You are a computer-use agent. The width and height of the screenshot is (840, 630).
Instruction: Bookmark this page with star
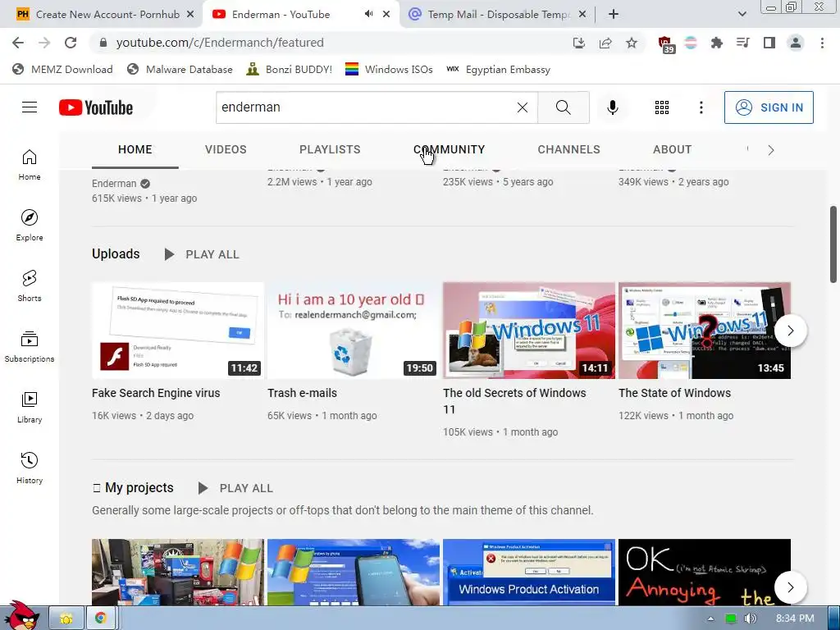tap(632, 43)
